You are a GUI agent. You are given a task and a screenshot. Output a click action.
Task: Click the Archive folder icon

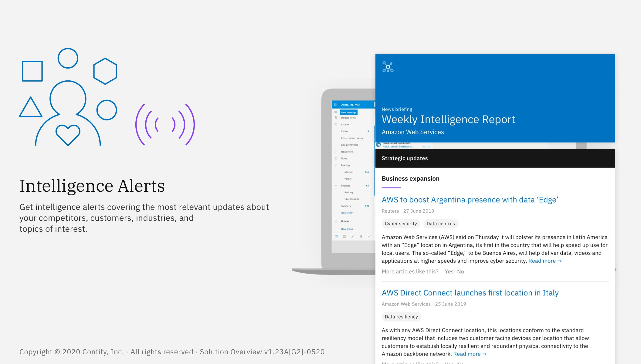[x=336, y=124]
